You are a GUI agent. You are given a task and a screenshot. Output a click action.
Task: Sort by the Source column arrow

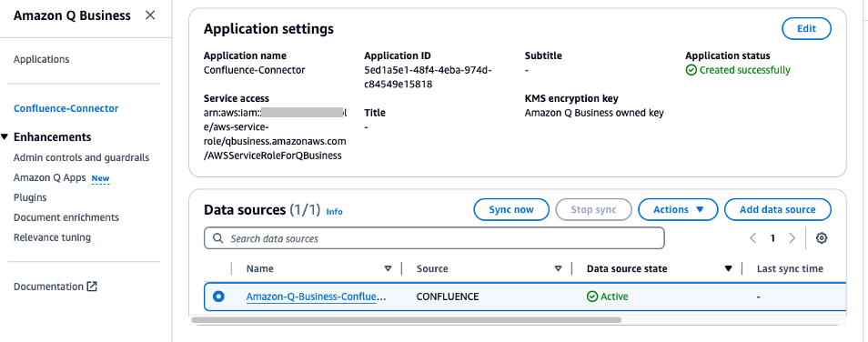coord(558,269)
